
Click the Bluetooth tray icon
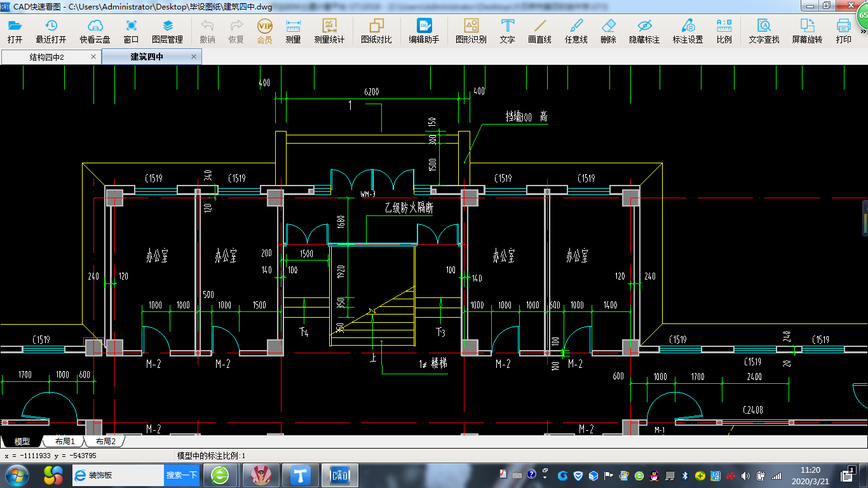click(684, 475)
